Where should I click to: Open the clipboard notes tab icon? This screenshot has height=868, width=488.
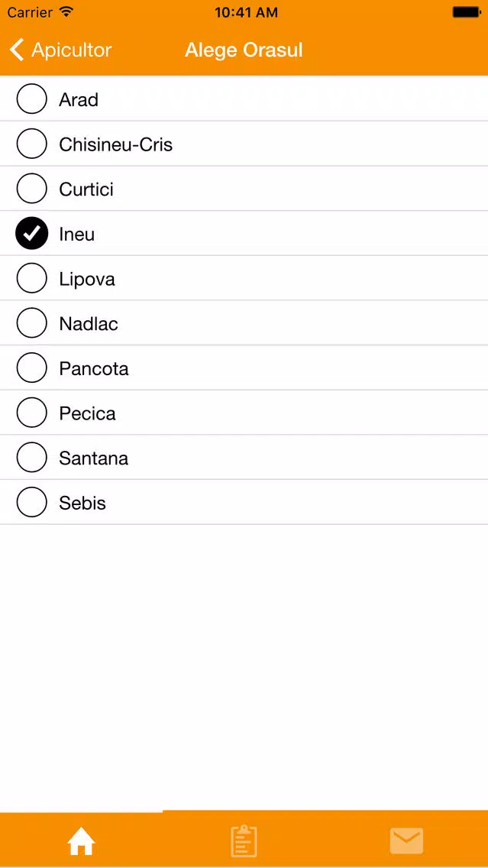pyautogui.click(x=244, y=841)
